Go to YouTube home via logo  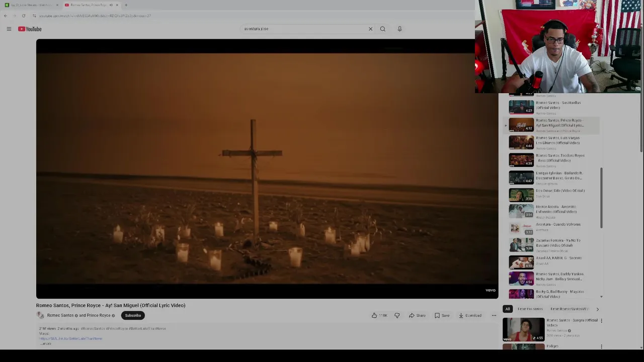click(x=30, y=29)
